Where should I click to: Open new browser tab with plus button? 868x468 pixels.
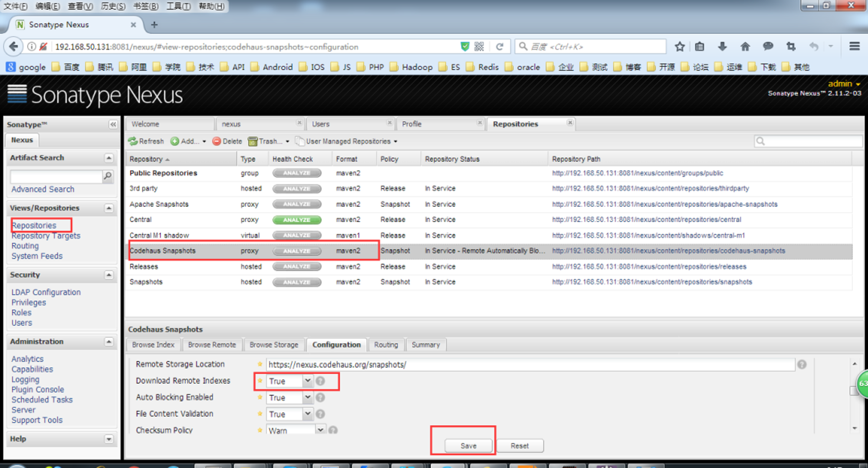154,25
